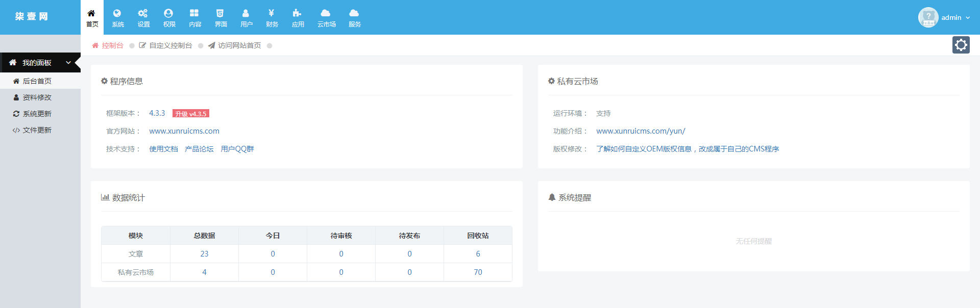Click 私有云市场 recycle bin count 70
This screenshot has width=980, height=308.
[x=478, y=272]
